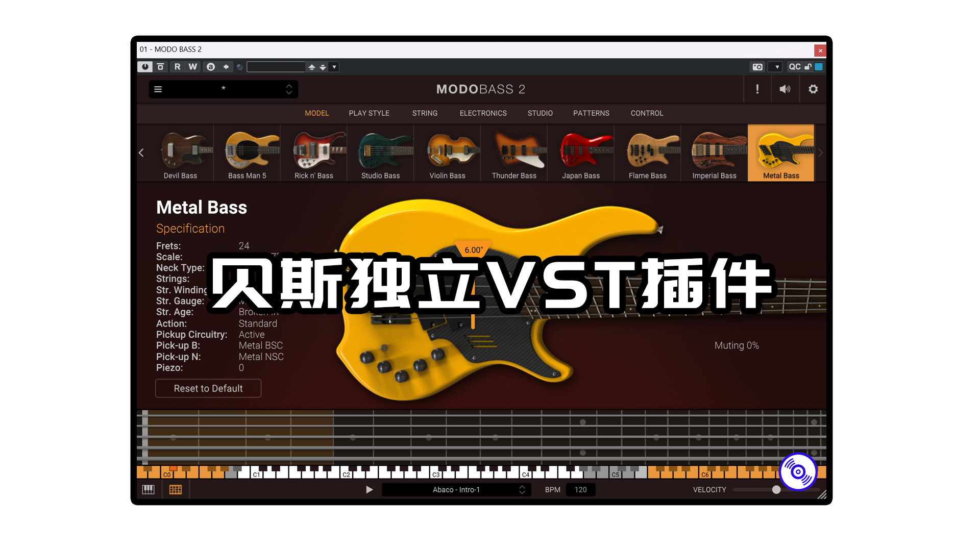The width and height of the screenshot is (980, 551).
Task: Select the STUDIO tab
Action: coord(541,112)
